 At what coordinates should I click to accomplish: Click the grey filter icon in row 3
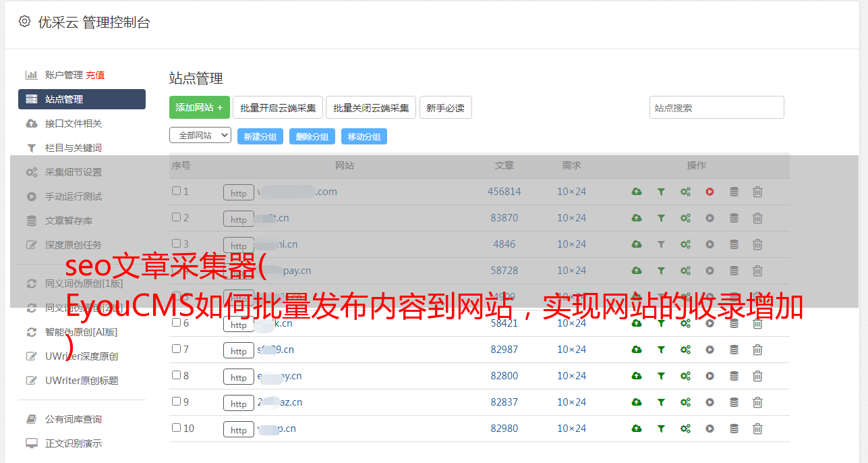point(661,244)
